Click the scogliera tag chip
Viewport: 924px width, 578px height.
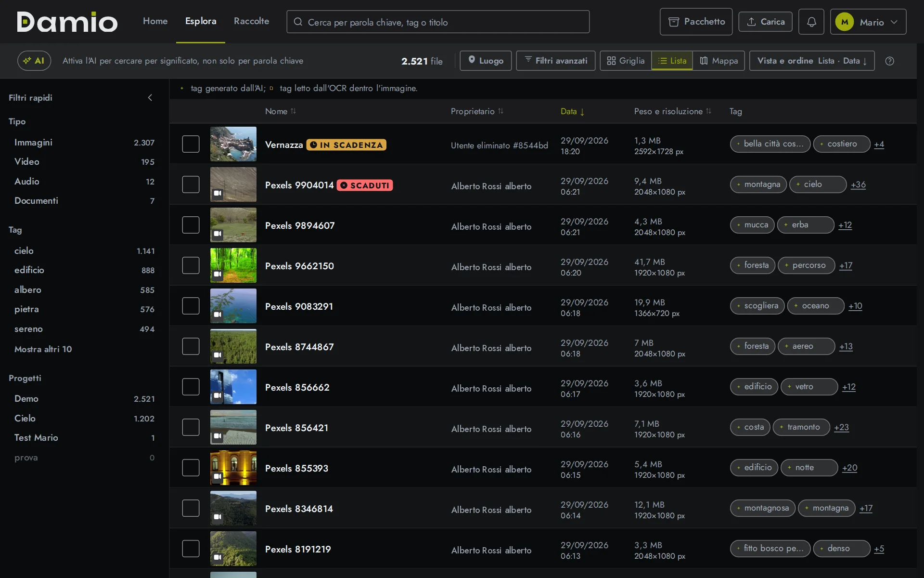point(757,306)
